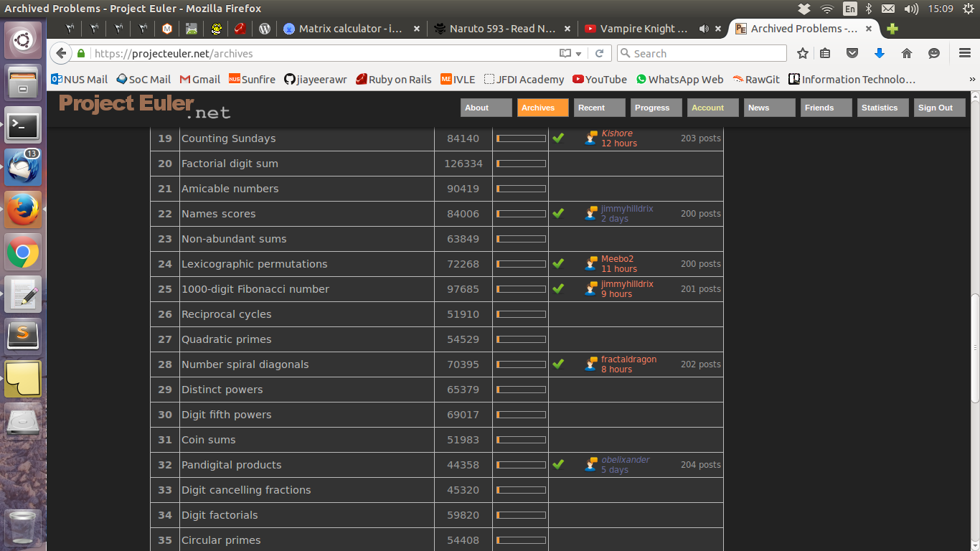Go back with the browser back arrow
The image size is (980, 551).
[61, 53]
